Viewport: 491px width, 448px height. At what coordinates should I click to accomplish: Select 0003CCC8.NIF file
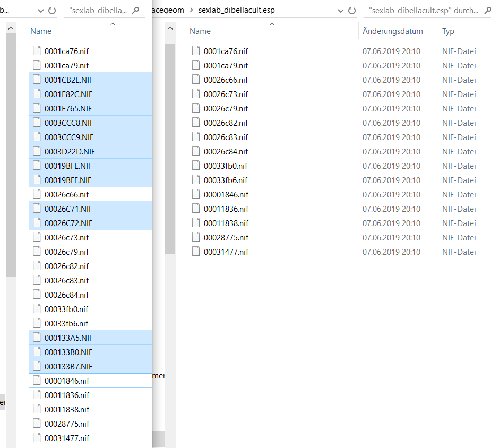click(90, 123)
